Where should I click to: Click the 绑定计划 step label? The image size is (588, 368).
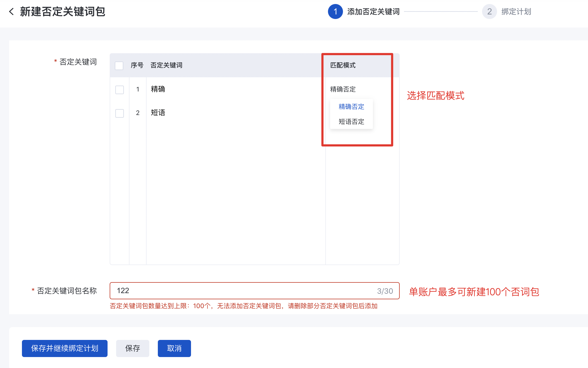click(x=516, y=11)
